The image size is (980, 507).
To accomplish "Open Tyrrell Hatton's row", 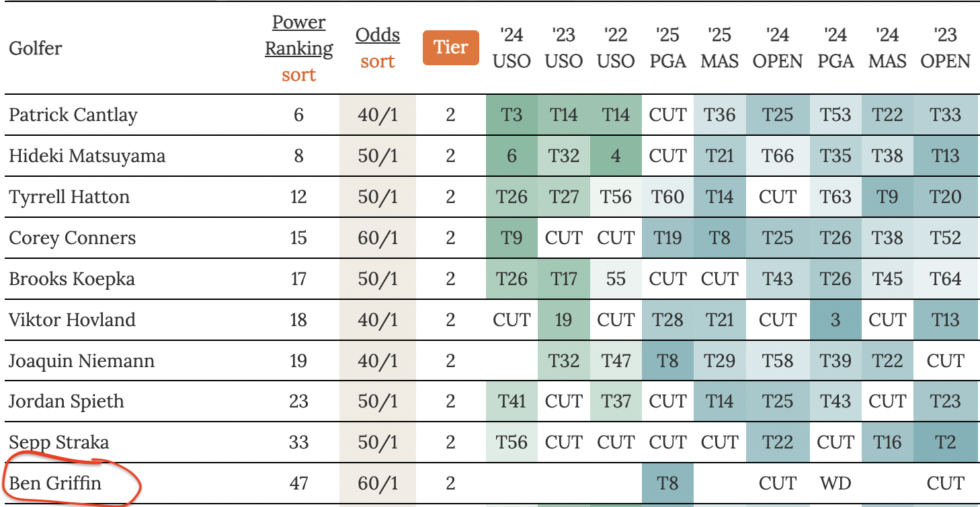I will pyautogui.click(x=69, y=197).
